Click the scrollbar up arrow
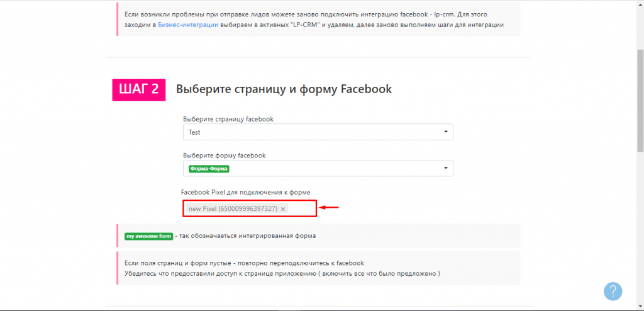 (x=639, y=4)
